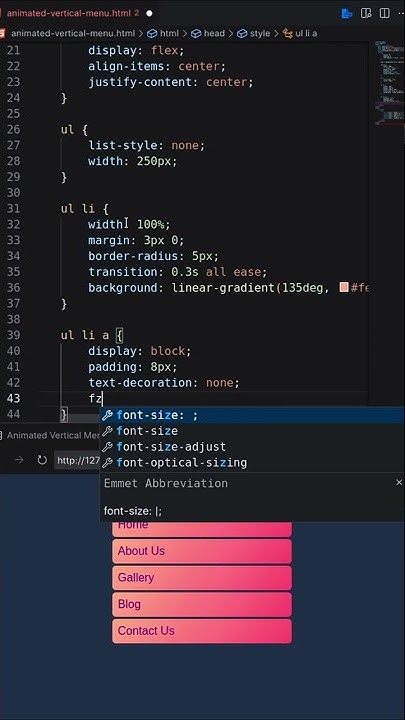Select the Animated Vertical Menu preview tab
Screen dimensions: 405x720
48,435
